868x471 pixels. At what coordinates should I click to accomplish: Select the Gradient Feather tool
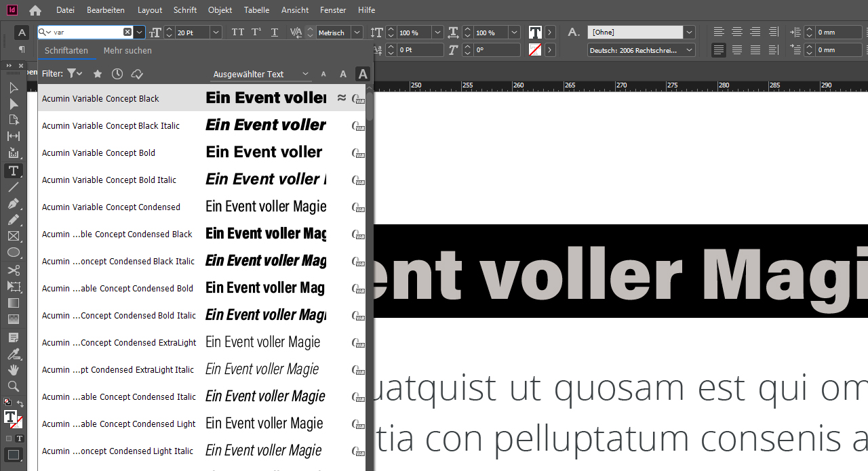[x=13, y=319]
